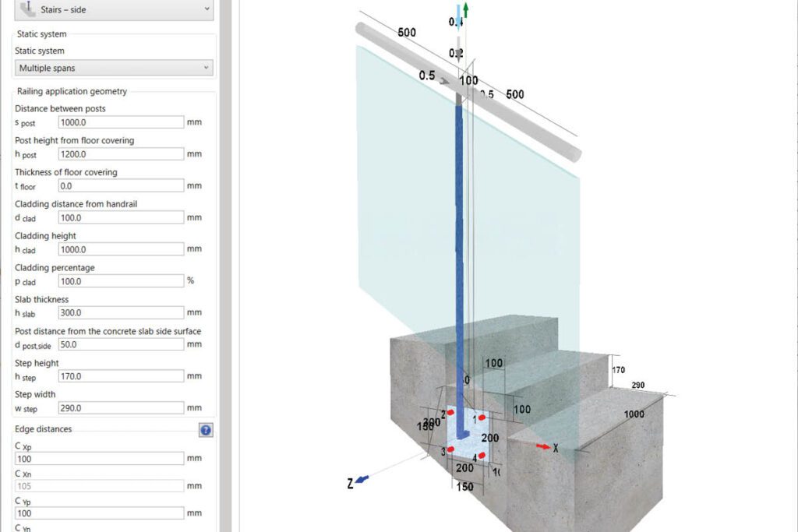Edit the post height 1200.0 field
Screen dimensions: 798x532
pos(121,154)
